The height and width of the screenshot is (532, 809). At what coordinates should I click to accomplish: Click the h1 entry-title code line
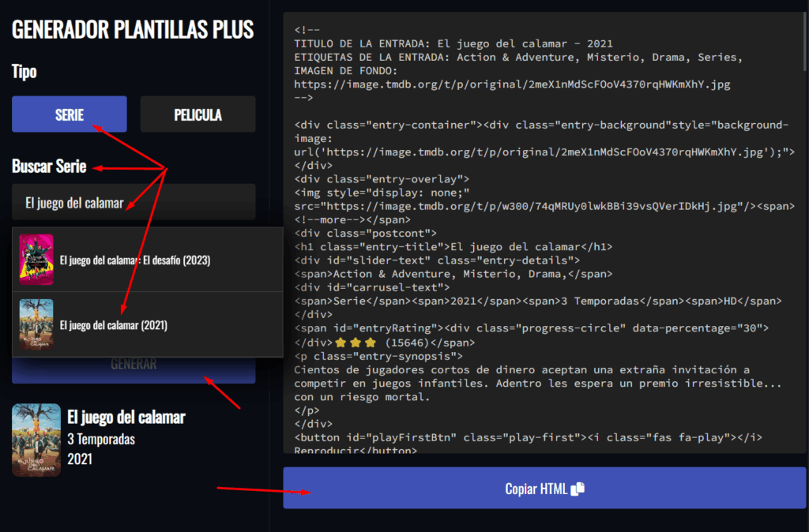453,246
